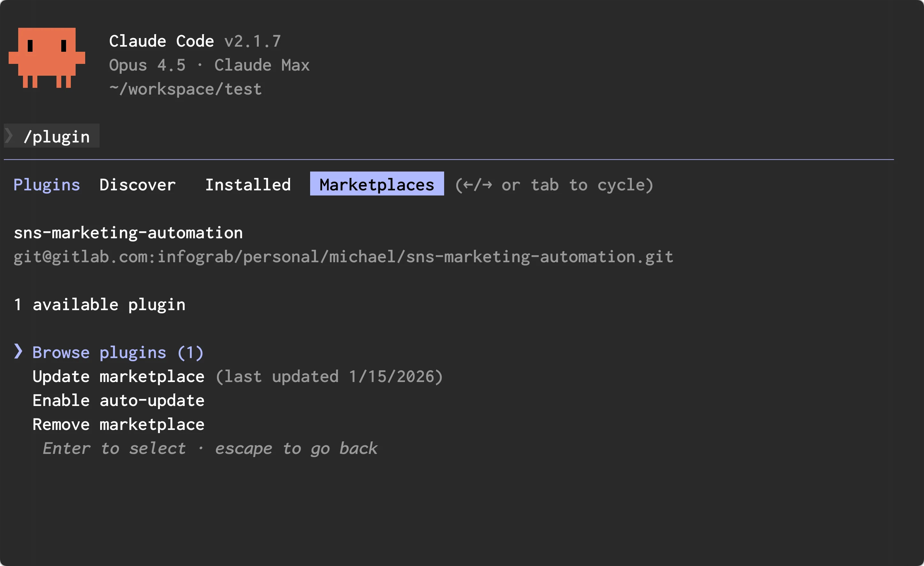Viewport: 924px width, 566px height.
Task: Open Browse plugins (1) option
Action: pos(118,352)
